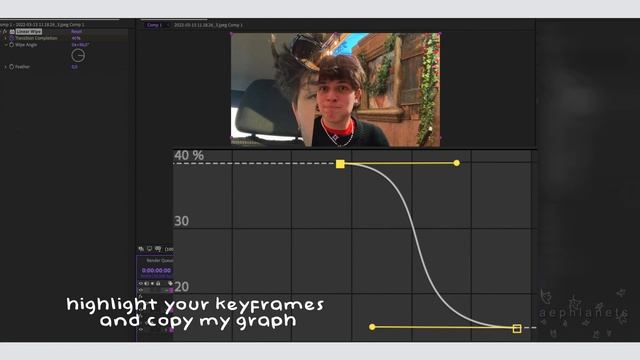Image resolution: width=640 pixels, height=360 pixels.
Task: Hide the first layer via its eye toggle
Action: [141, 290]
